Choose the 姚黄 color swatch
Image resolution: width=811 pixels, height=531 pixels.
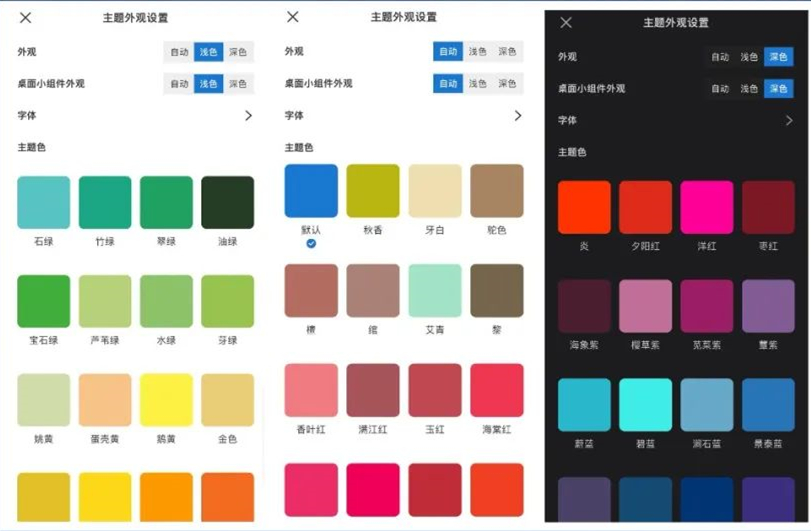pos(43,400)
